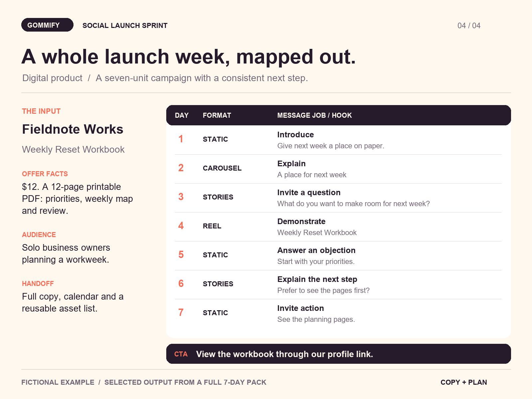Click 'Solo business owners planning a workweek.'
532x399 pixels.
[66, 254]
